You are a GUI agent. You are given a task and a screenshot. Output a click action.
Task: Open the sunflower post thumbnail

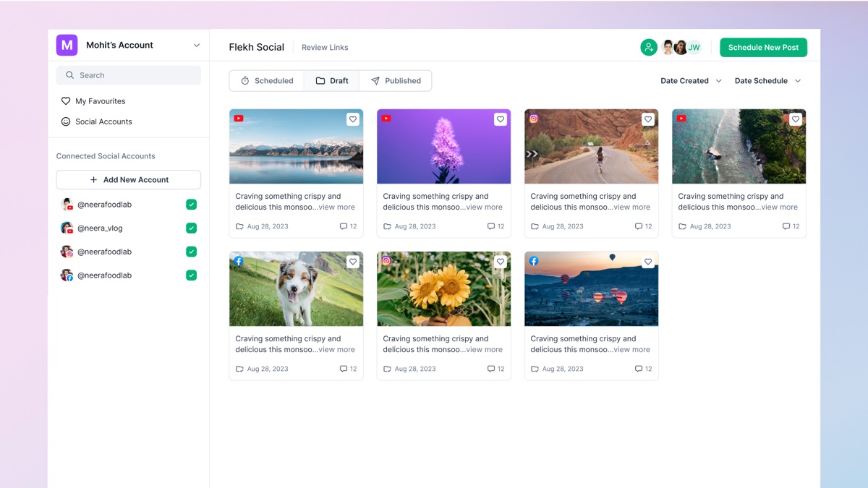pos(444,289)
